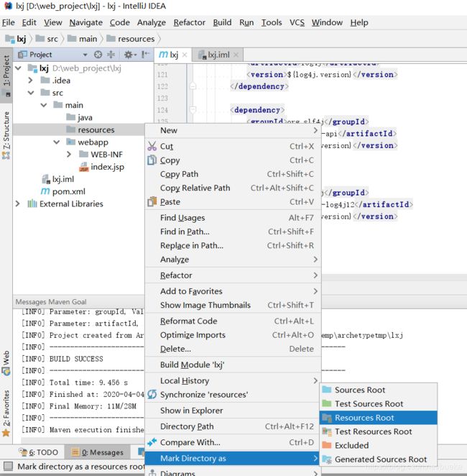Viewport: 467px width, 476px height.
Task: Collapse the main folder
Action: 44,105
